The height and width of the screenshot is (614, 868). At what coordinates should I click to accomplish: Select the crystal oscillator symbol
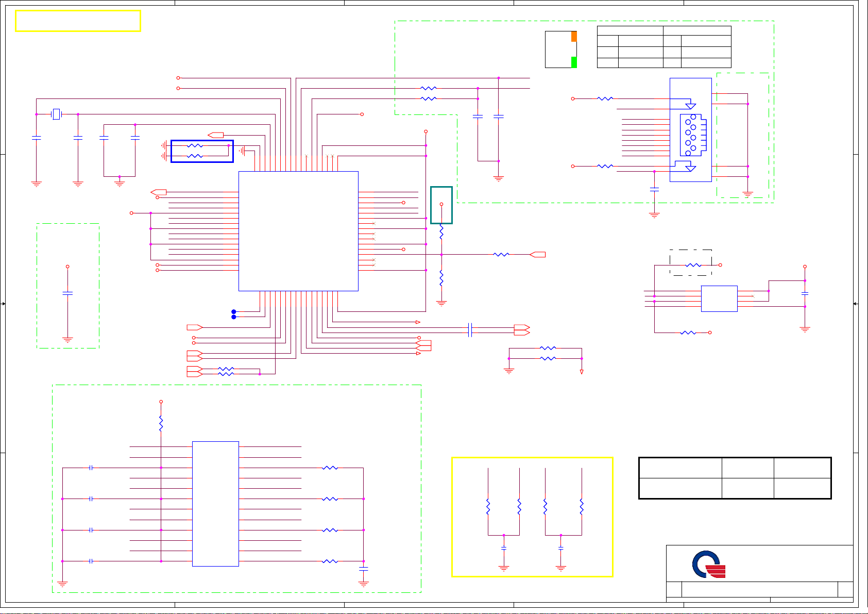click(x=57, y=114)
